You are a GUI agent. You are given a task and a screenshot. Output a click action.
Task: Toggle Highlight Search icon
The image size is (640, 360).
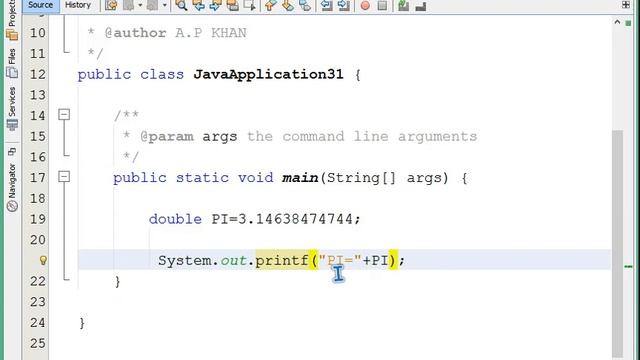pos(232,5)
